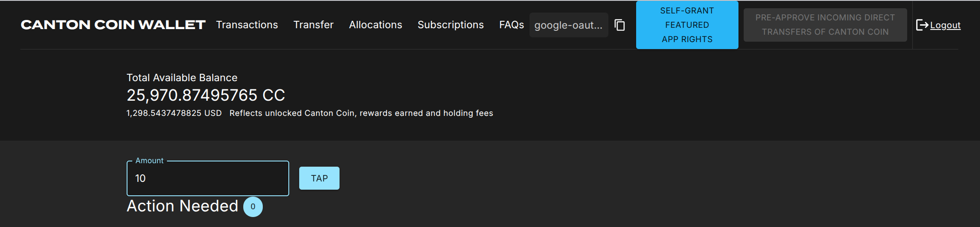Click the Total Available Balance label
980x227 pixels.
(182, 78)
